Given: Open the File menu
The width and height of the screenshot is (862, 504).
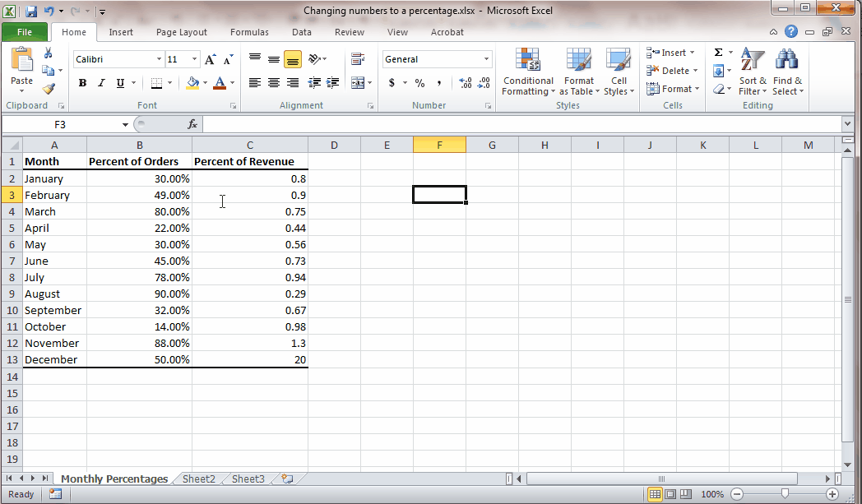Looking at the screenshot, I should (x=25, y=31).
